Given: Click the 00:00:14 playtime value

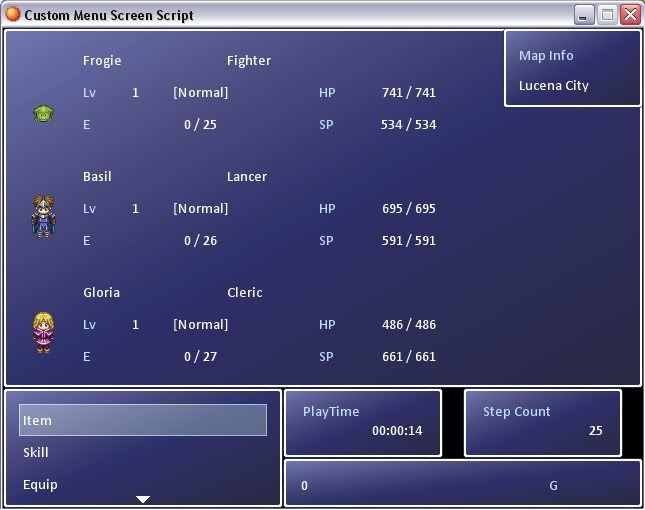Looking at the screenshot, I should 397,431.
